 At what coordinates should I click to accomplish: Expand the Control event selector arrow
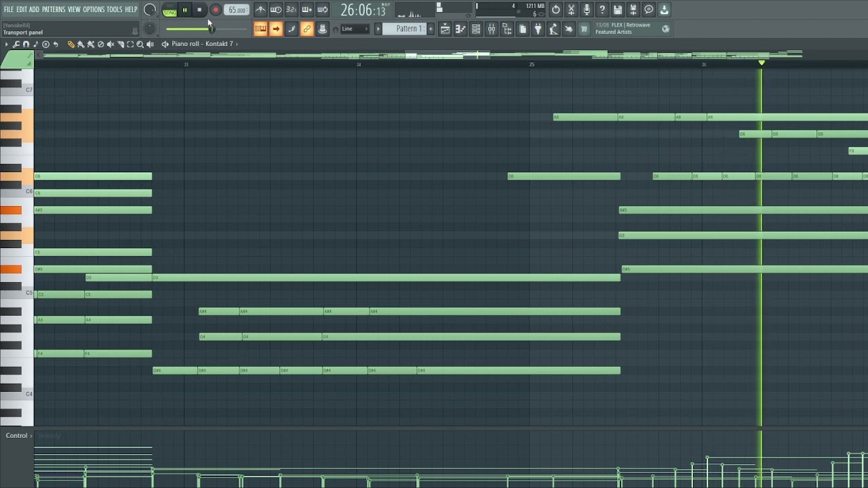(31, 436)
